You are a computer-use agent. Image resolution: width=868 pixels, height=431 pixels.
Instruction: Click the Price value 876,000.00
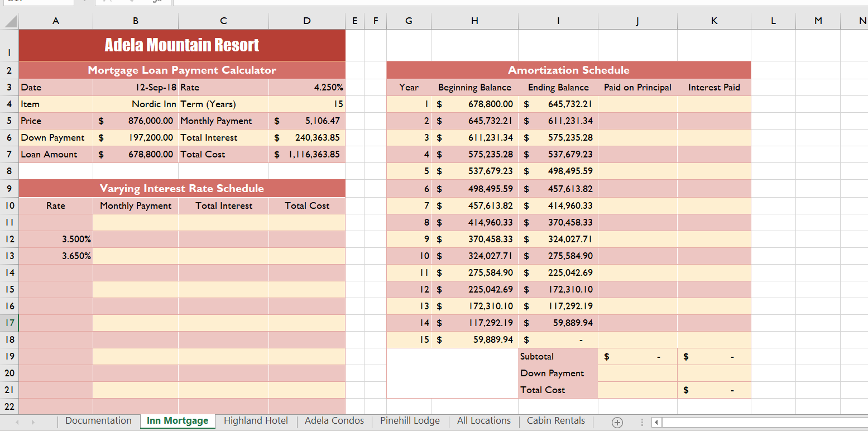tap(136, 121)
